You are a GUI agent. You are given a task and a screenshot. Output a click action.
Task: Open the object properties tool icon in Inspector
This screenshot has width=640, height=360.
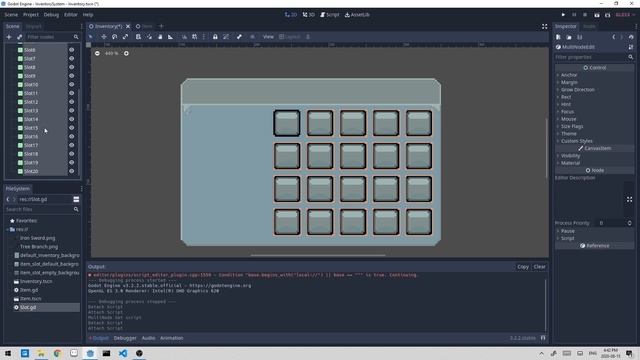pyautogui.click(x=631, y=47)
